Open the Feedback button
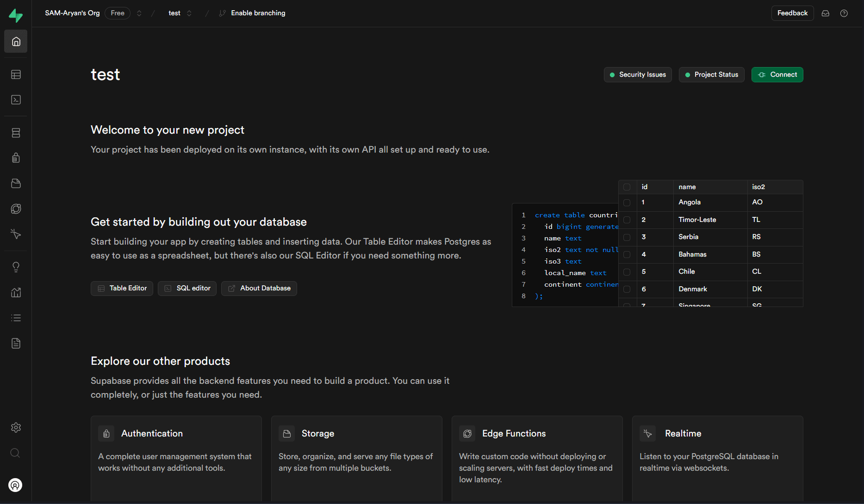Screen dimensions: 864x504 tap(792, 13)
